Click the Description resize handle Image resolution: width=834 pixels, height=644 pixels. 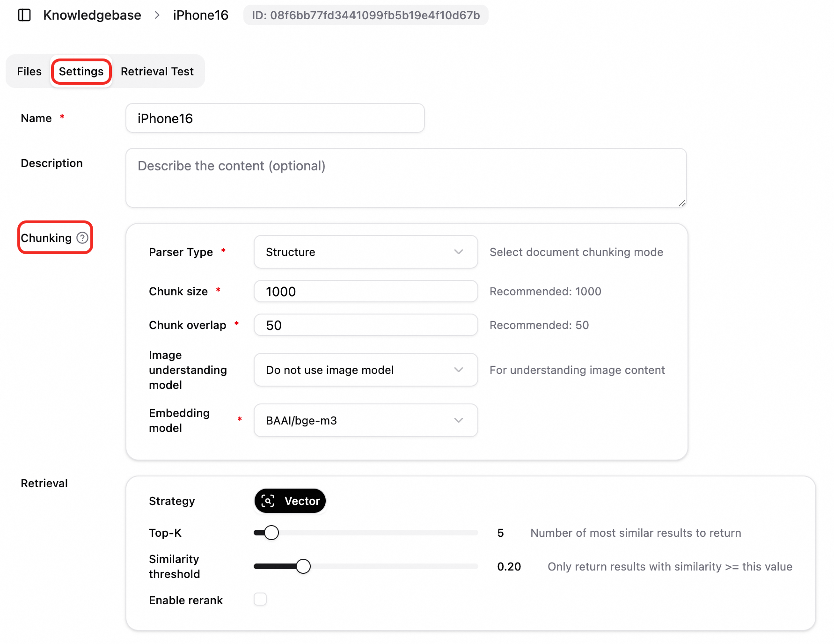[682, 203]
